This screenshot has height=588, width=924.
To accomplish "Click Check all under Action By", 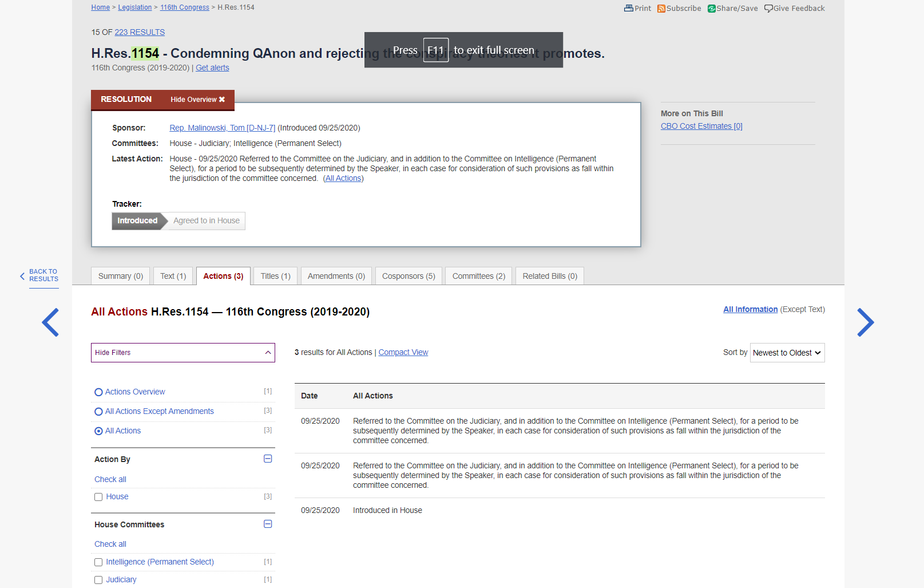I will point(110,479).
